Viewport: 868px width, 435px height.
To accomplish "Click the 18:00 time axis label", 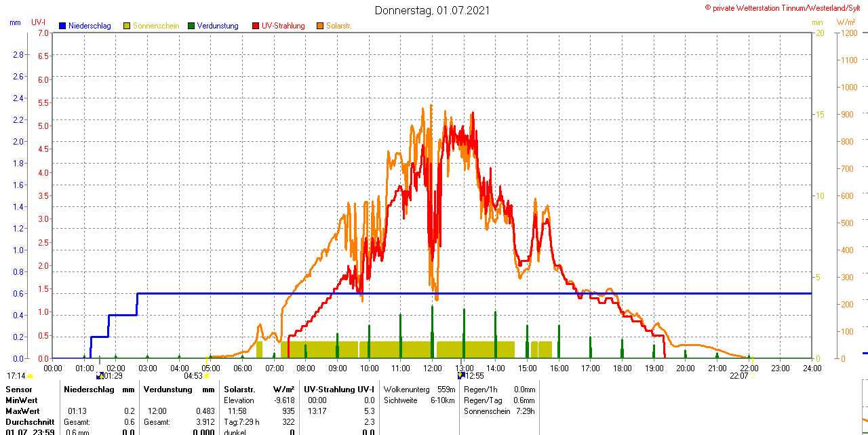I will pyautogui.click(x=622, y=368).
